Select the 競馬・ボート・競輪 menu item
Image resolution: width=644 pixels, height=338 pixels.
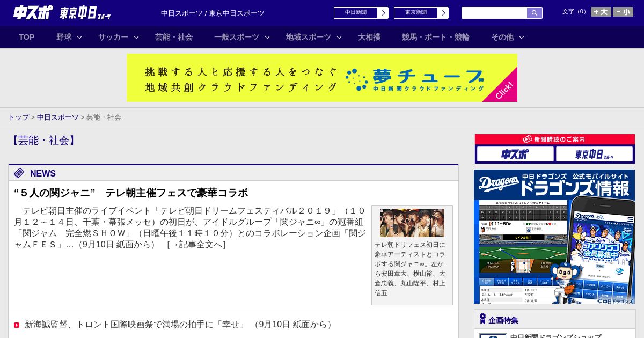click(x=436, y=37)
